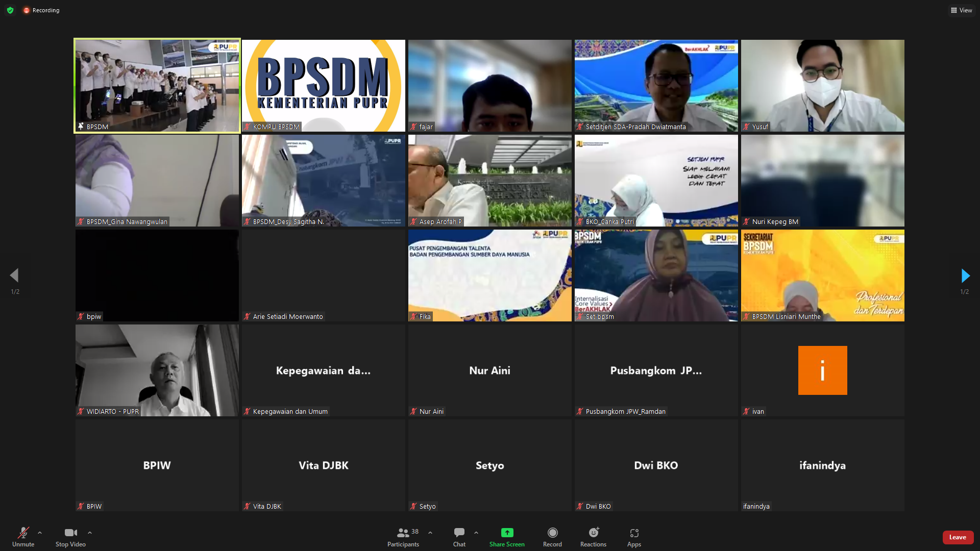This screenshot has height=551, width=980.
Task: Select Setditjen SDA-Pradah Dwiatmanta video tile
Action: coord(656,86)
